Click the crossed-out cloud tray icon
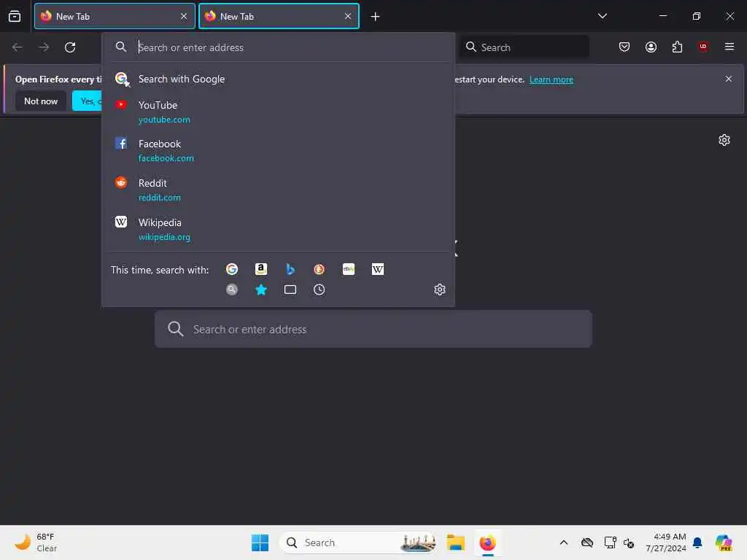Image resolution: width=747 pixels, height=560 pixels. coord(587,542)
